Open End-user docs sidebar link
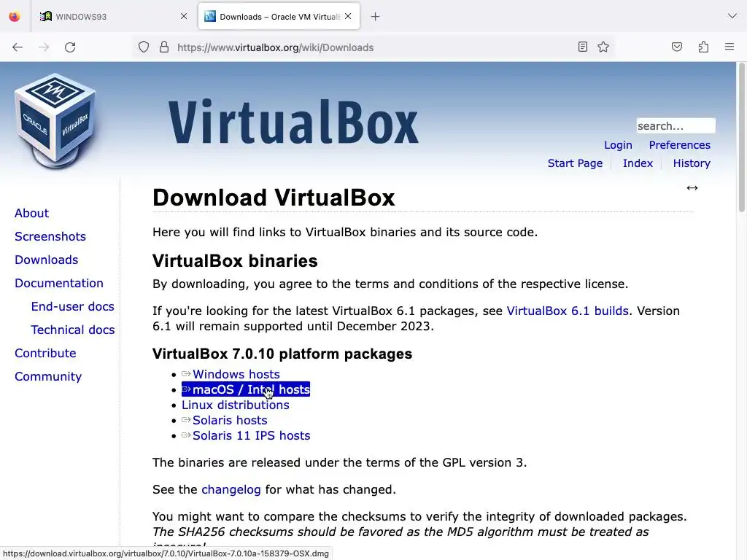Image resolution: width=747 pixels, height=560 pixels. point(72,307)
